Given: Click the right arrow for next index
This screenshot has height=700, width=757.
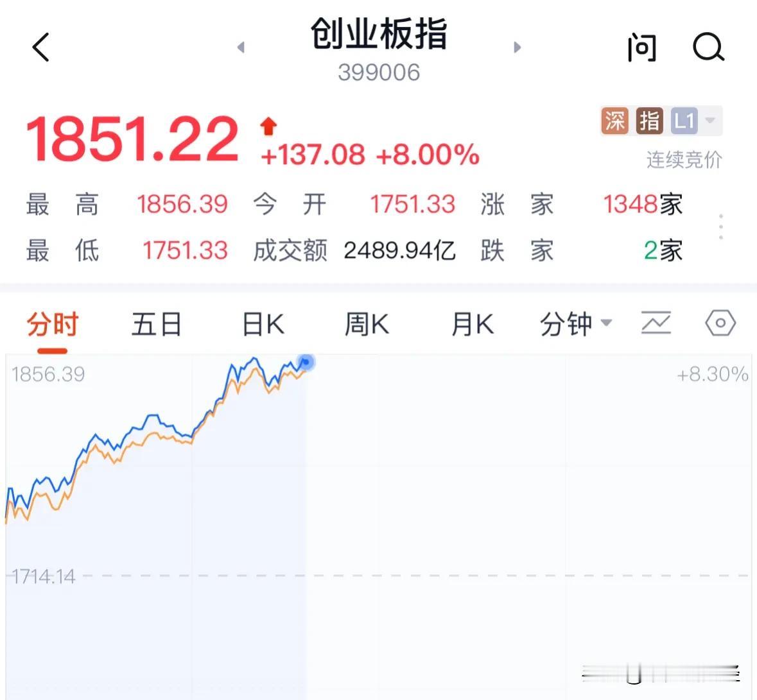Looking at the screenshot, I should pos(518,47).
